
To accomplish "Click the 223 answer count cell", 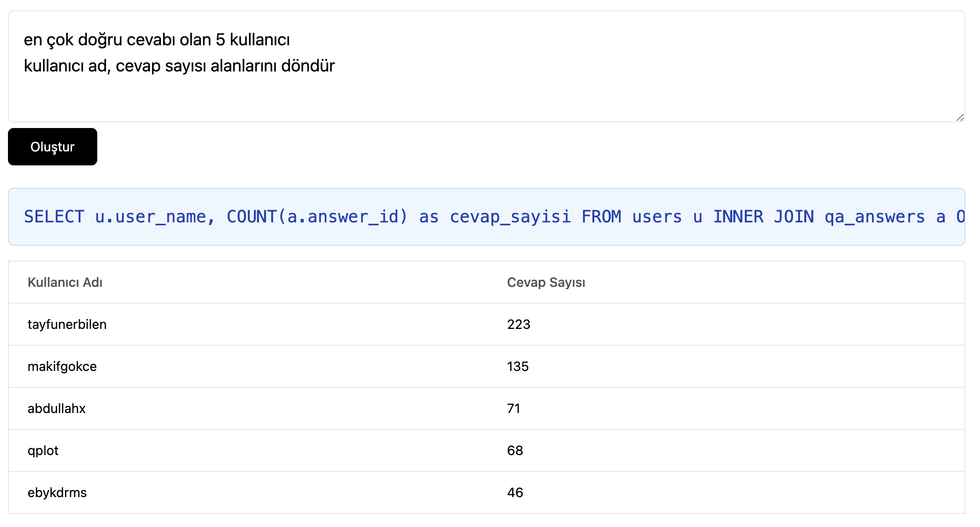I will click(519, 324).
